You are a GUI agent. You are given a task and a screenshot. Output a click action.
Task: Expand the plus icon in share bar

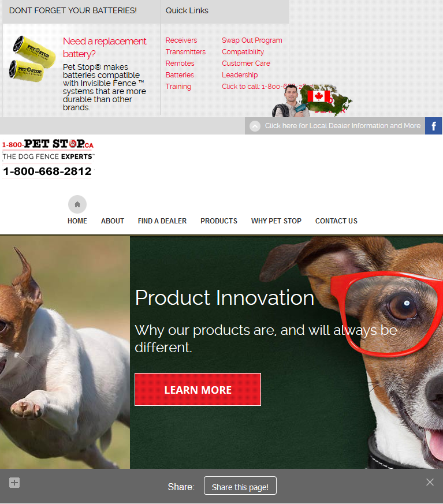(x=14, y=483)
